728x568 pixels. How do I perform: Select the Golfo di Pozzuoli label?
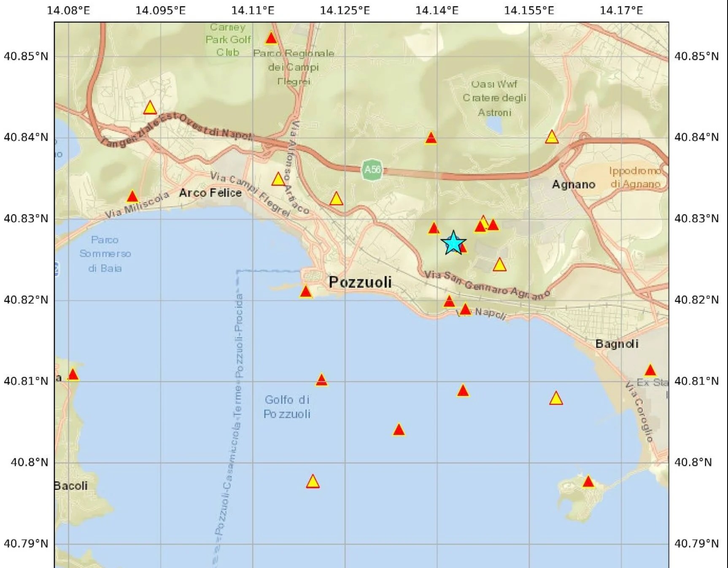coord(287,406)
